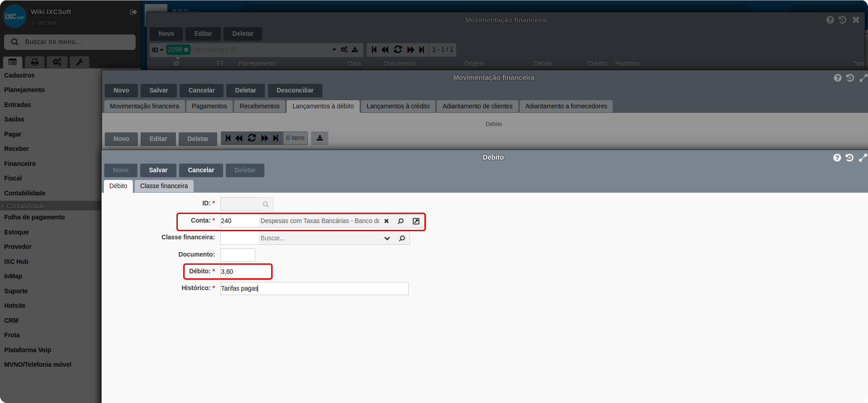Open Plataforma Voip menu item

[28, 350]
